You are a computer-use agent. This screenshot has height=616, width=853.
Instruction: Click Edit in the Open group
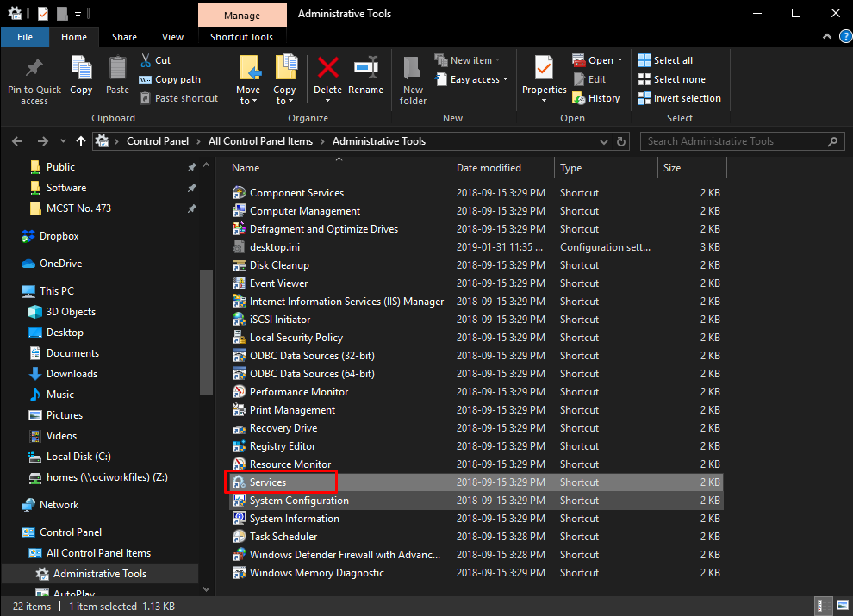coord(589,79)
